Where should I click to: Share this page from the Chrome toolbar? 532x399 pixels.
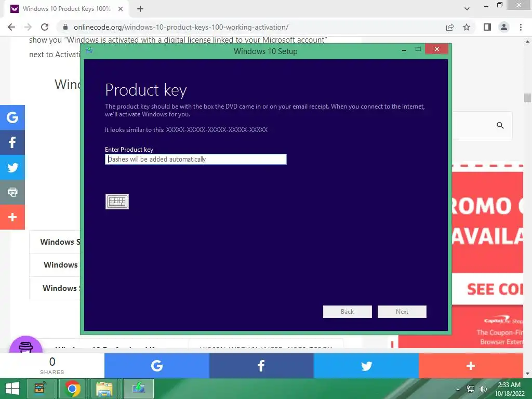click(450, 27)
